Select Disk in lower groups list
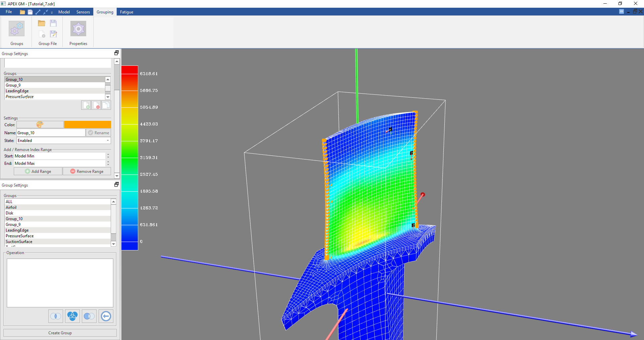Viewport: 644px width, 340px height. click(x=57, y=213)
